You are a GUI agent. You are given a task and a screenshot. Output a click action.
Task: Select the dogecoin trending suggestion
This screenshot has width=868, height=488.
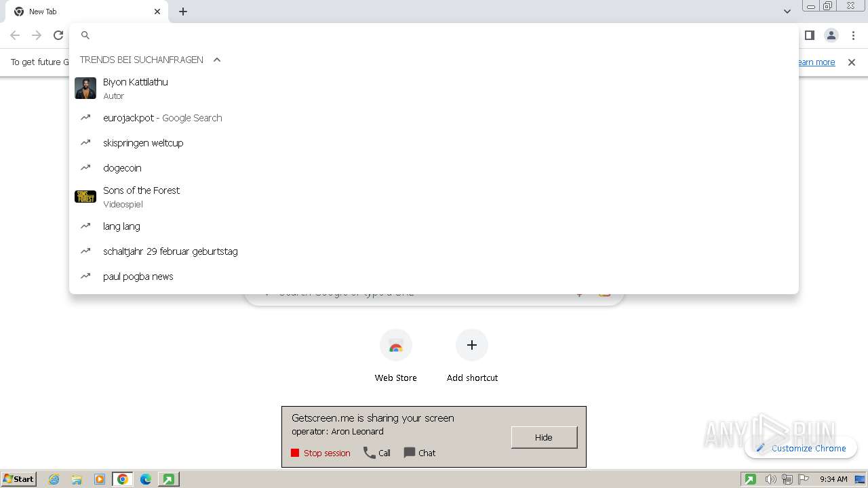click(434, 168)
